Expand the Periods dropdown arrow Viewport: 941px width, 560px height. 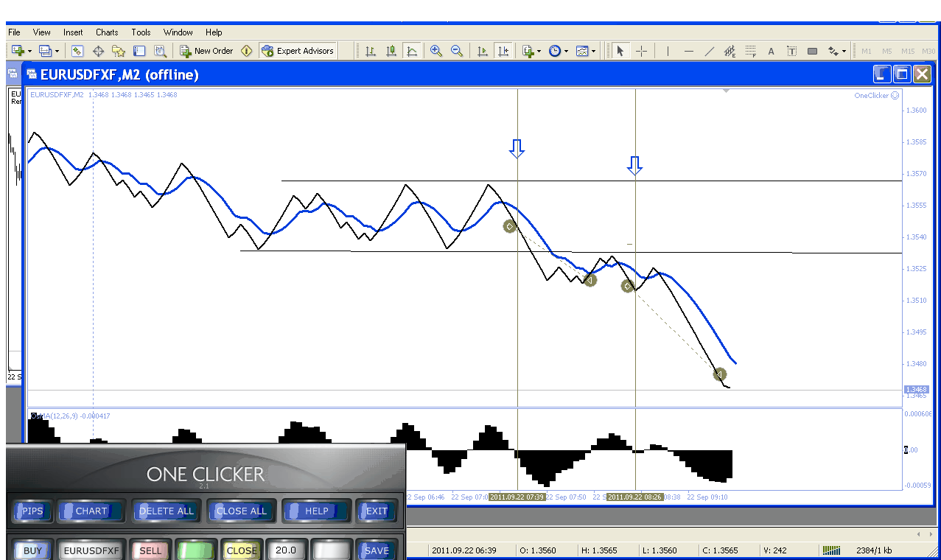point(566,51)
